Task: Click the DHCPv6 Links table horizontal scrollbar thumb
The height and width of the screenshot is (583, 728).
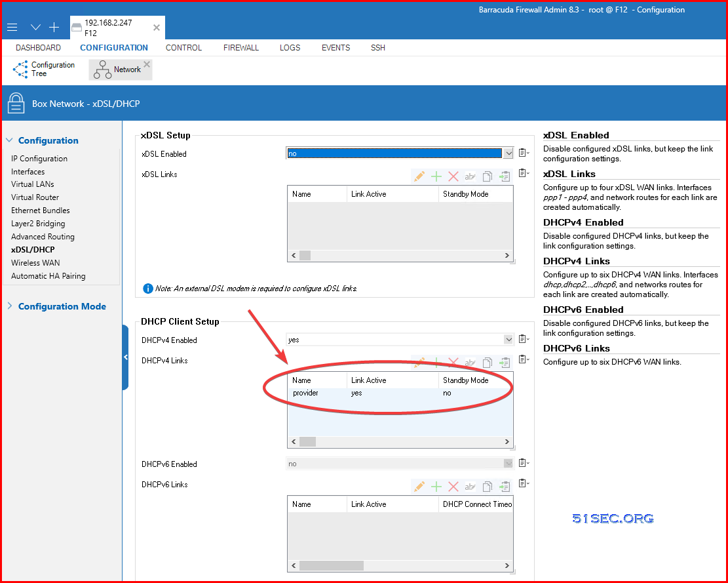Action: coord(332,566)
